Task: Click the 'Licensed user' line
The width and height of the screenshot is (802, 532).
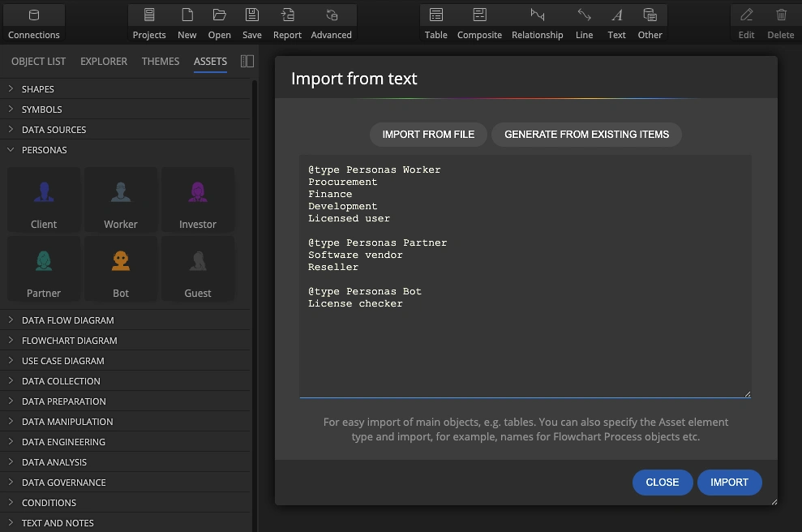Action: point(349,218)
